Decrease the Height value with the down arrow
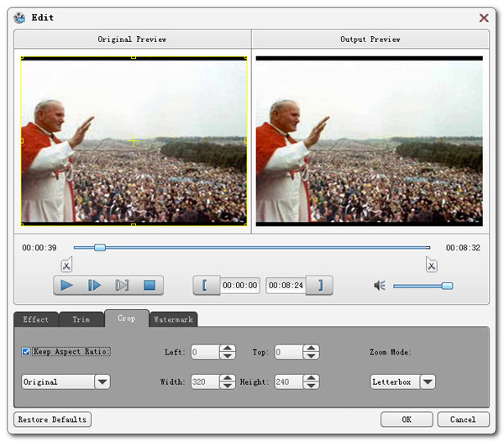The height and width of the screenshot is (442, 504). pos(311,386)
